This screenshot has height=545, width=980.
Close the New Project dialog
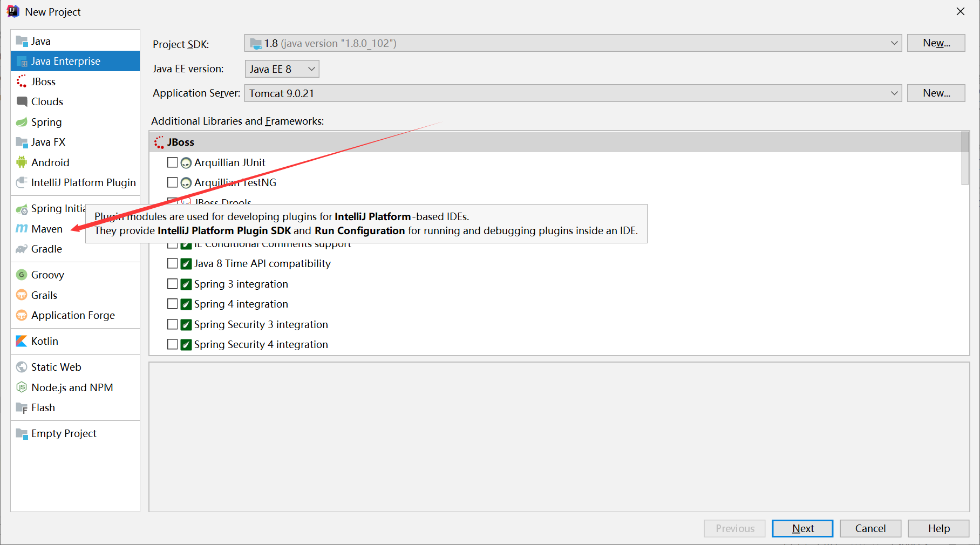pyautogui.click(x=961, y=11)
